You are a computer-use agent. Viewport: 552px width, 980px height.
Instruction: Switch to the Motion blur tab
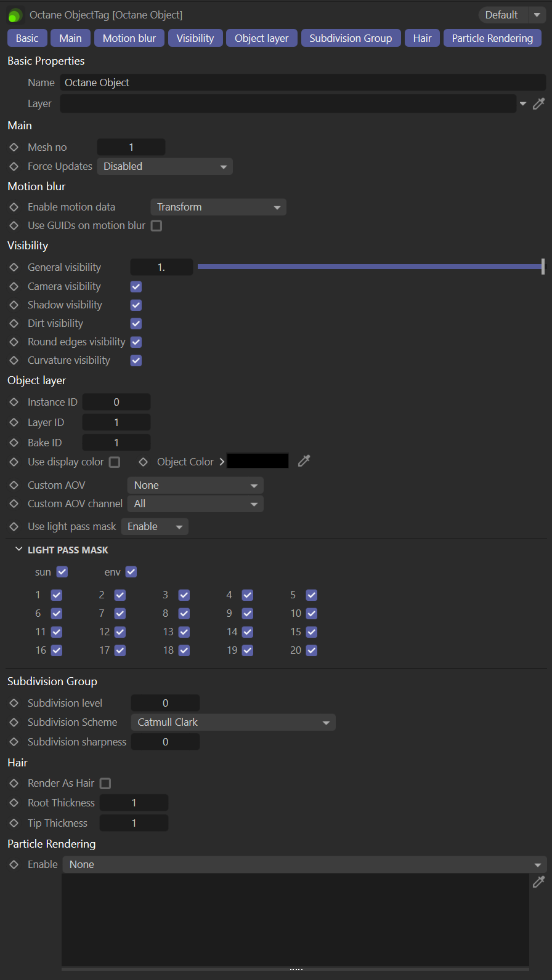(x=129, y=38)
